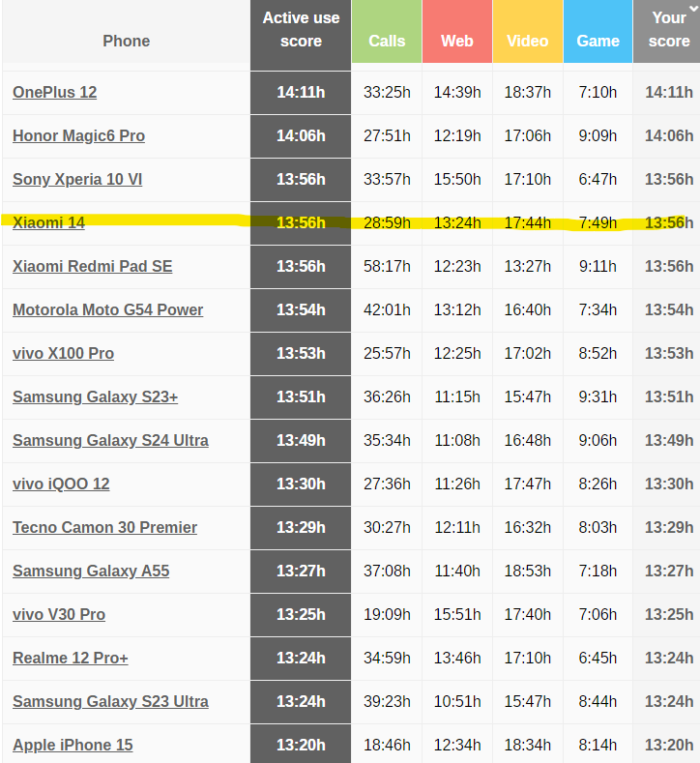Go to Realme 12 Pro+ page
Viewport: 700px width, 763px height.
pyautogui.click(x=71, y=659)
